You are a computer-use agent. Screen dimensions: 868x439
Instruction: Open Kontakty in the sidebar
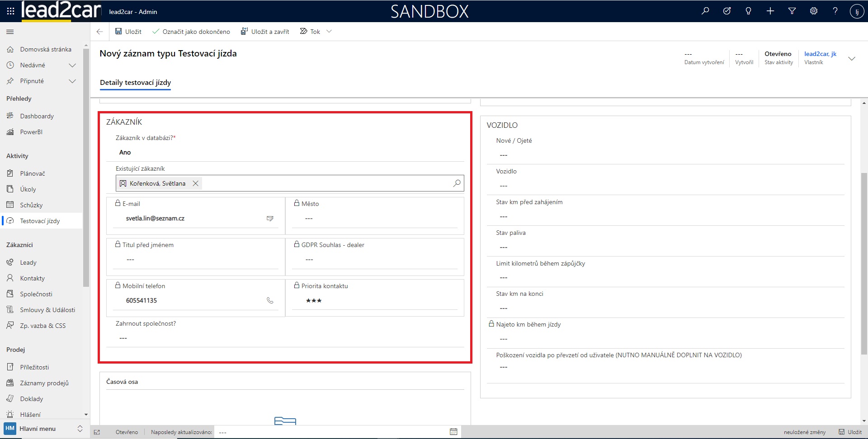click(32, 278)
